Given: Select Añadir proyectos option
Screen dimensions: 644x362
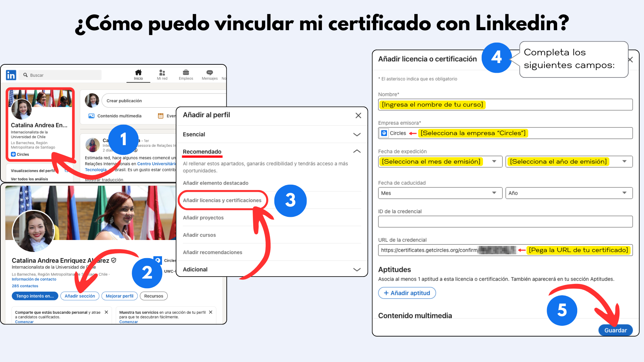Looking at the screenshot, I should (203, 218).
